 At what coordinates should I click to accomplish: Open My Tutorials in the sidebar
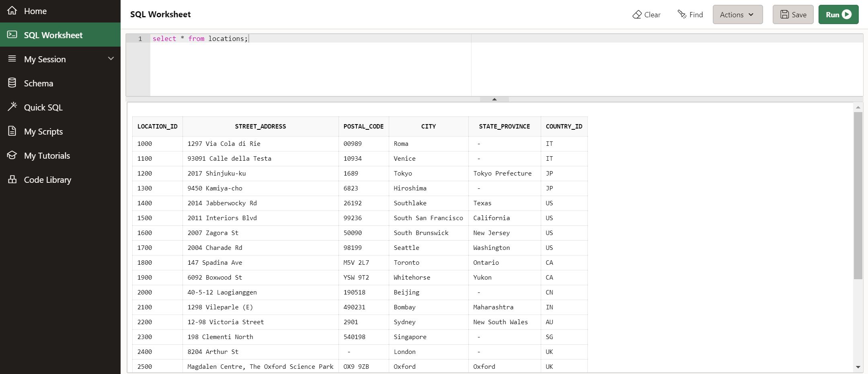60,155
